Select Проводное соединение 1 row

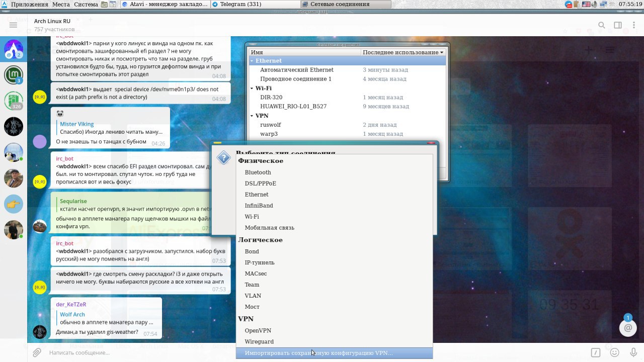[x=347, y=79]
